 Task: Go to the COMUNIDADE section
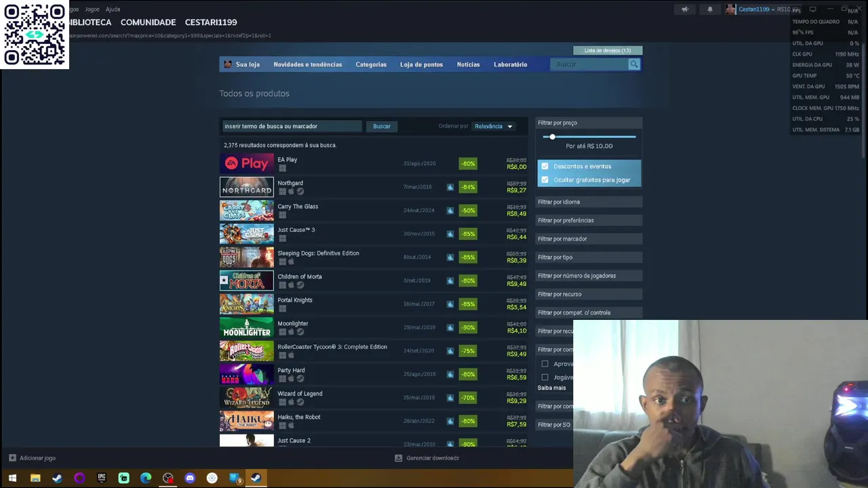148,22
